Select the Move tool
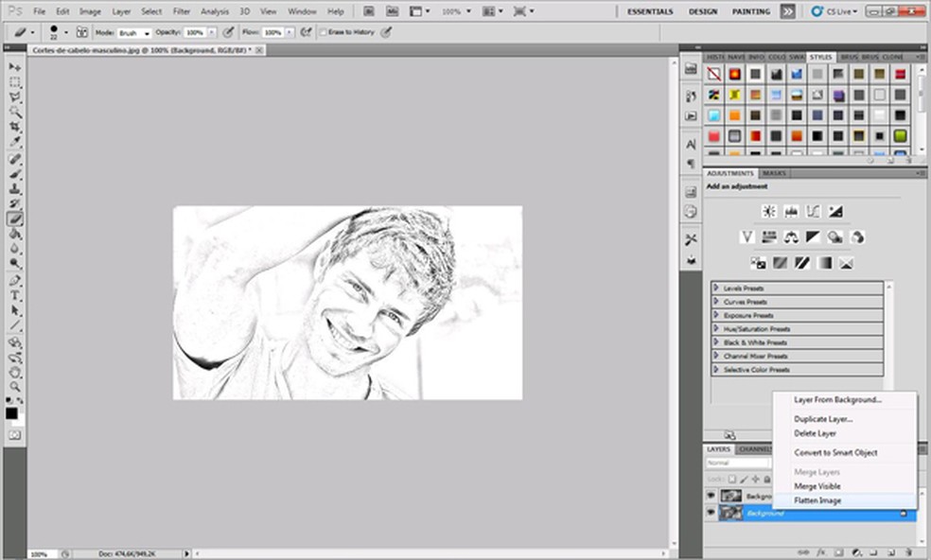This screenshot has width=931, height=560. click(x=15, y=68)
